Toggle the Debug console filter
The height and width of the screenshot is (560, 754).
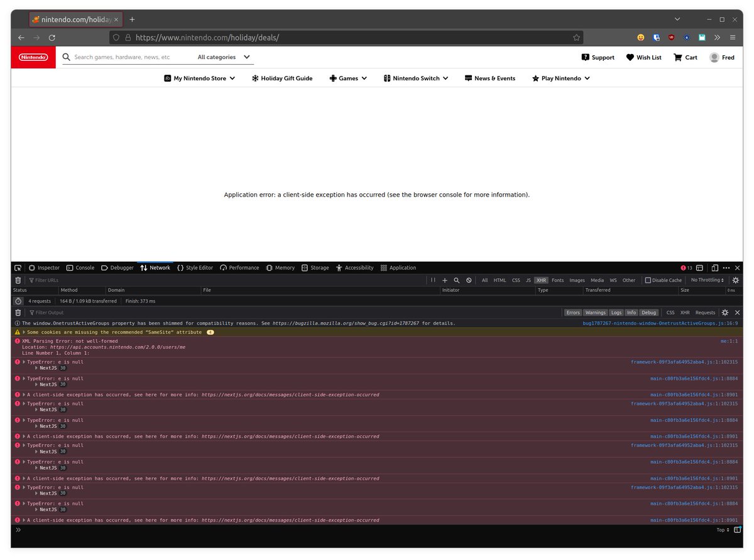648,312
